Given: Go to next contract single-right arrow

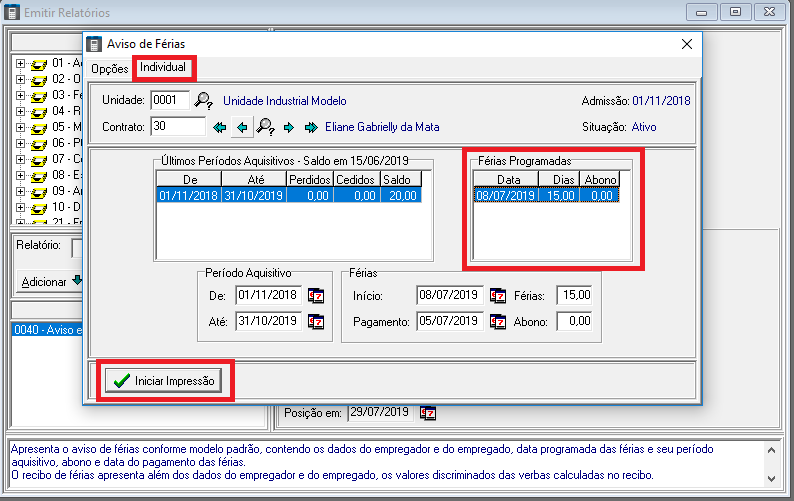Looking at the screenshot, I should click(x=289, y=127).
